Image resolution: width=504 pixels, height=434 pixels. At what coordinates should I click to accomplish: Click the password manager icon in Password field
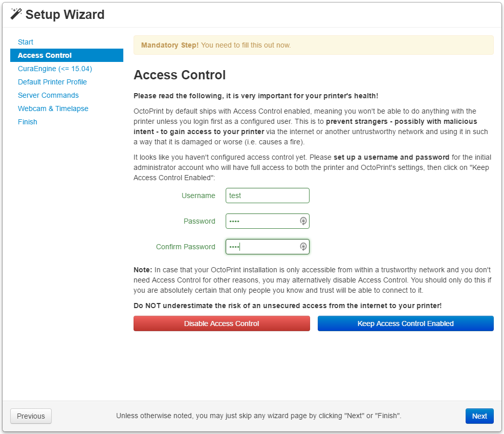pyautogui.click(x=303, y=221)
